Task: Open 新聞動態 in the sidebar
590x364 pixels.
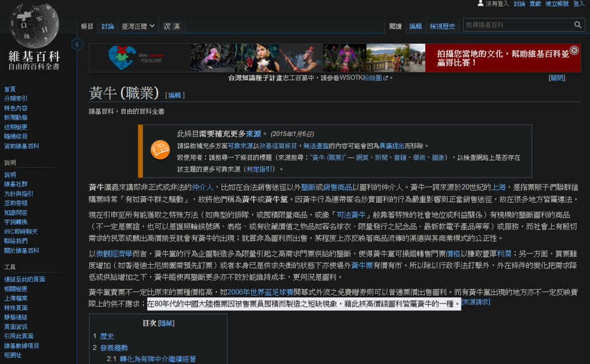Action: tap(16, 117)
